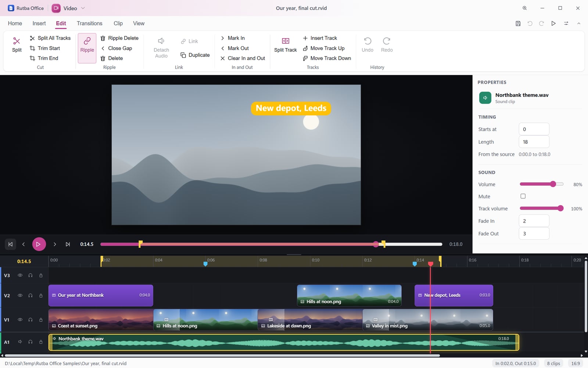Jump to the start of the video
588x368 pixels.
click(x=10, y=244)
